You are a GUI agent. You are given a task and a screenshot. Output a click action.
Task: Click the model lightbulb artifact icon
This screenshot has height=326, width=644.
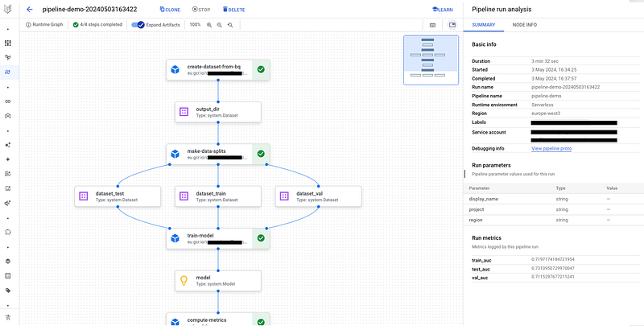(x=184, y=280)
